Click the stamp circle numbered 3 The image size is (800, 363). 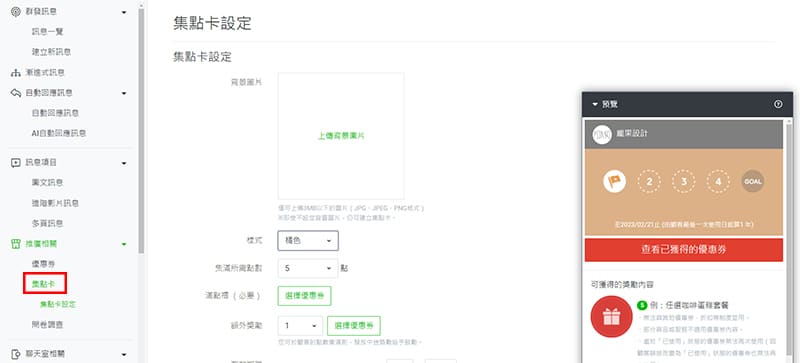684,181
